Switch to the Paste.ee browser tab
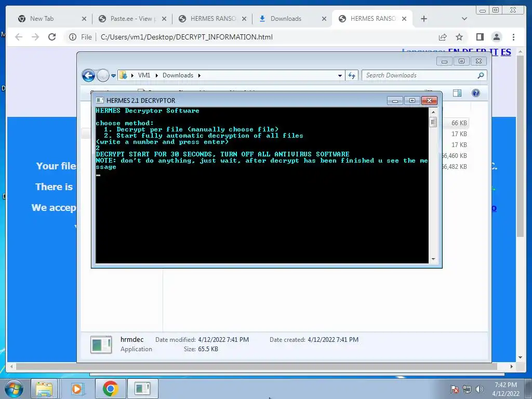The width and height of the screenshot is (532, 399). (x=133, y=19)
